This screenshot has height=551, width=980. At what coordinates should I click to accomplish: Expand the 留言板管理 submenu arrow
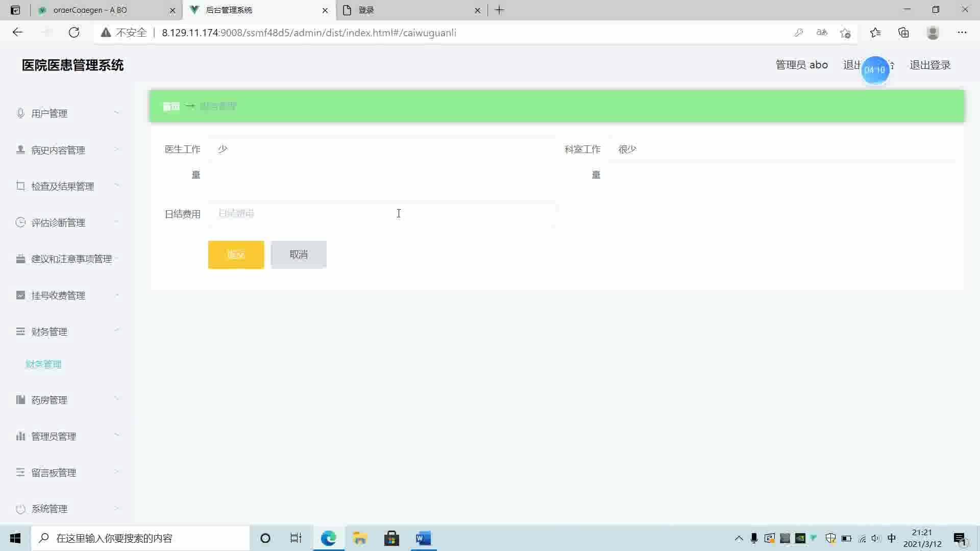click(116, 471)
